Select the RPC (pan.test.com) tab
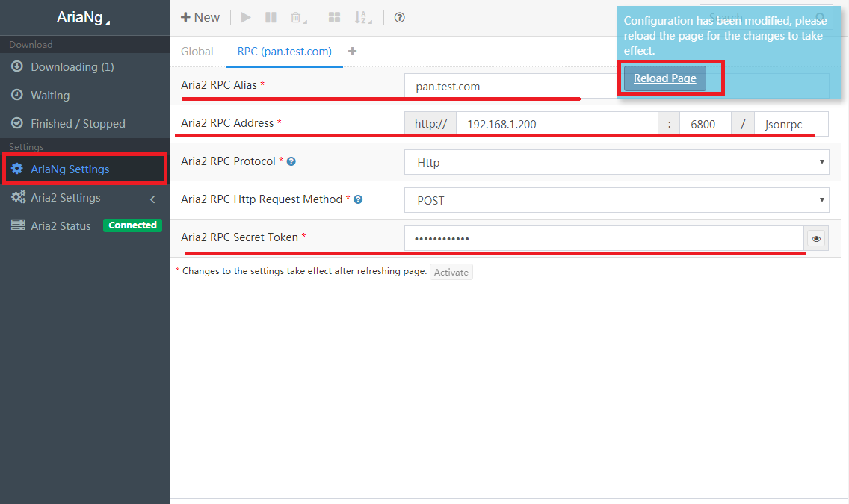The width and height of the screenshot is (849, 504). (x=284, y=52)
